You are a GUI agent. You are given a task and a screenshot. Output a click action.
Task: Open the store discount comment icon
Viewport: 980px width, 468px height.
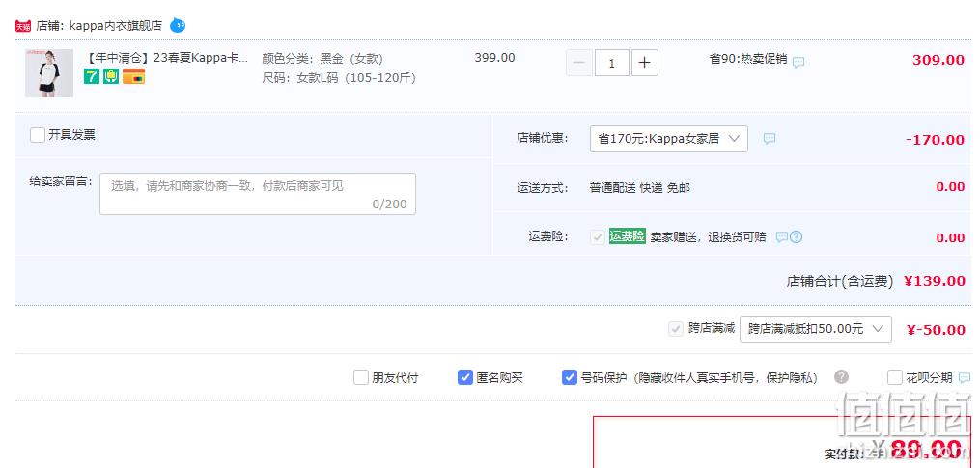pyautogui.click(x=770, y=138)
